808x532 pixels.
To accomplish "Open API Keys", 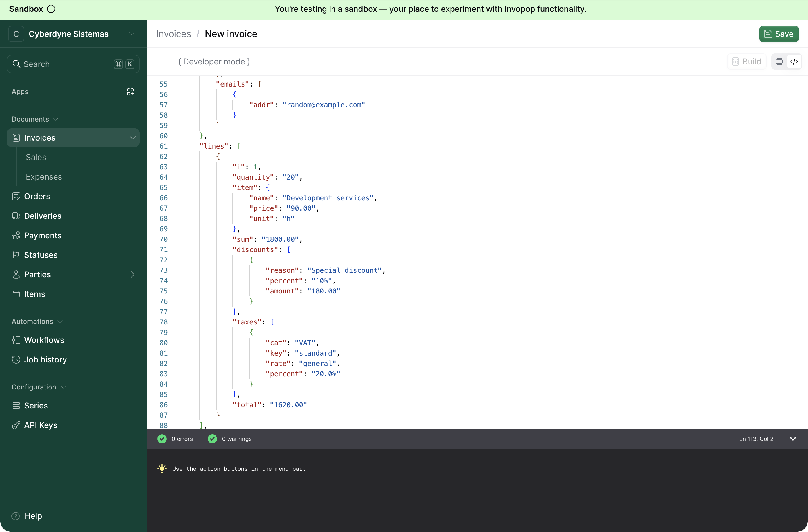I will point(41,425).
